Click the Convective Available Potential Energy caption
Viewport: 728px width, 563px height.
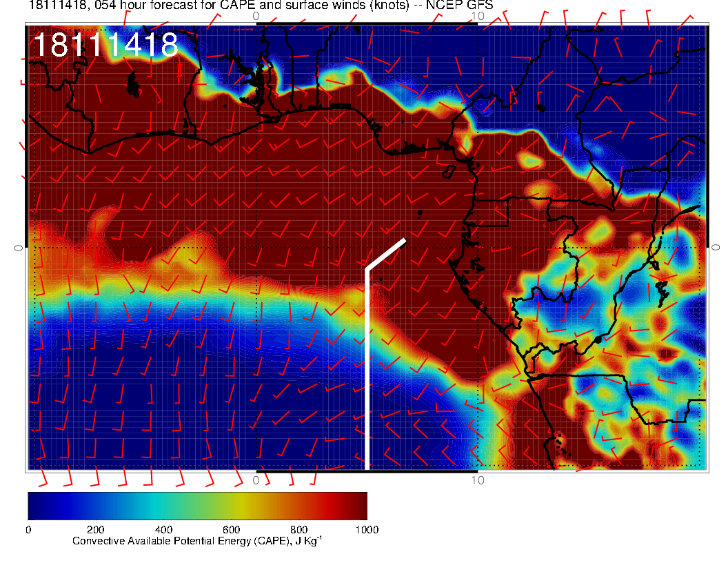click(197, 542)
